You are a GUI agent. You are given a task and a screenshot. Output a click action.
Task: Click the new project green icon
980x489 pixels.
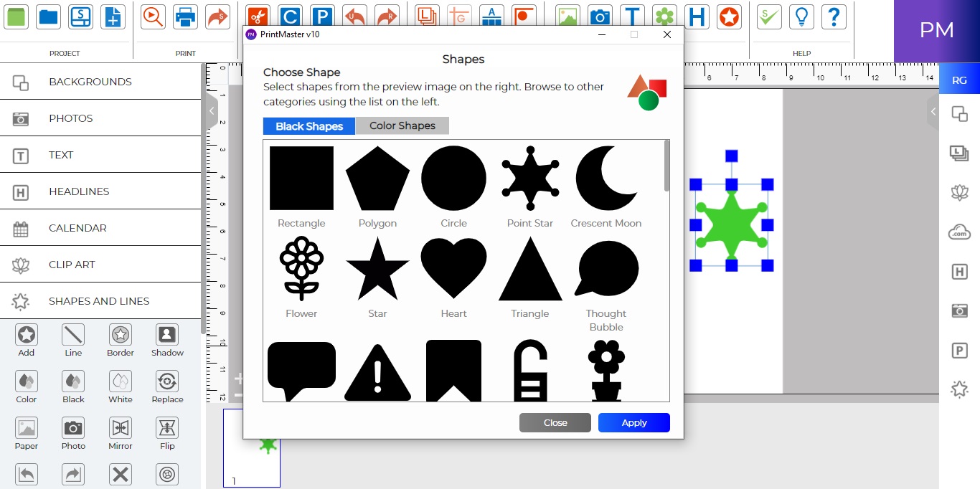[16, 16]
